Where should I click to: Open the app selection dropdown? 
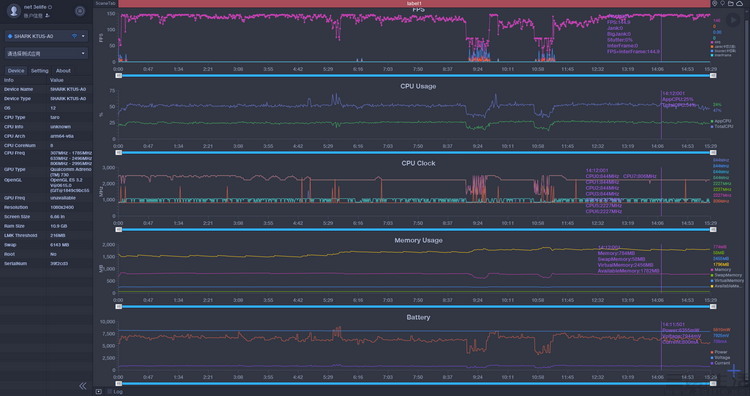(x=46, y=54)
